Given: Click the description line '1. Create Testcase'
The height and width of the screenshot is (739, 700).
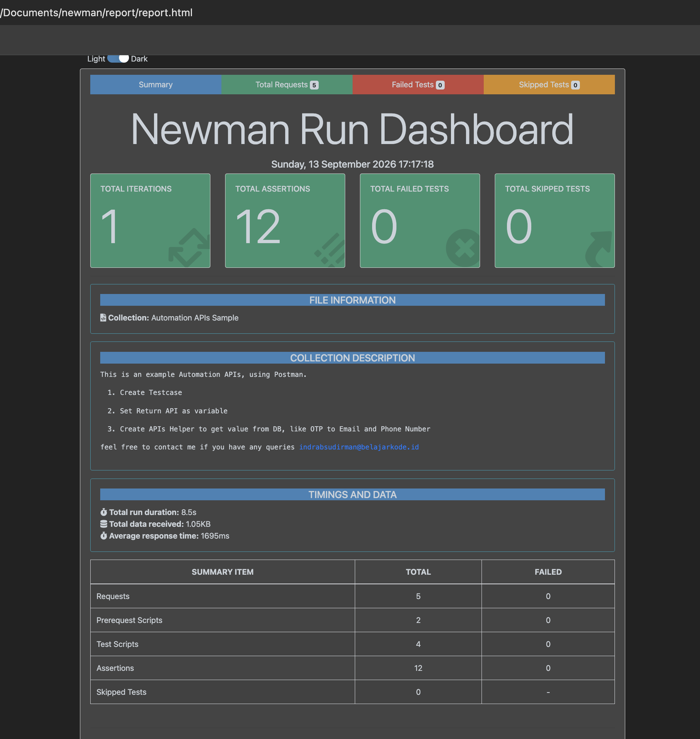Looking at the screenshot, I should tap(145, 392).
